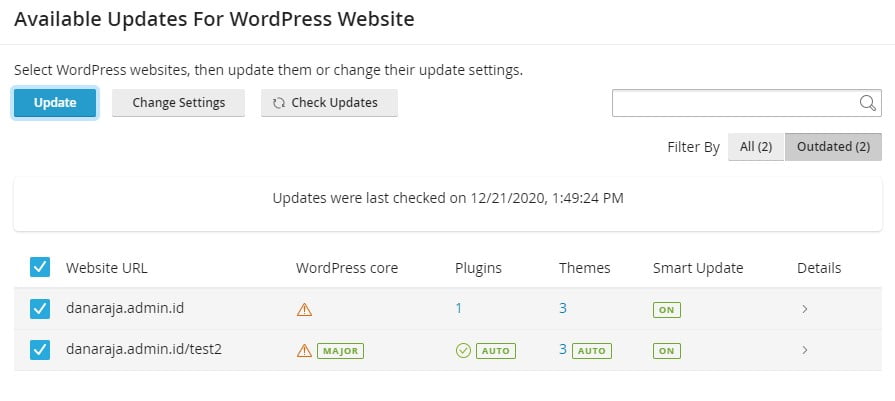The width and height of the screenshot is (895, 401).
Task: Expand the details chevron for danaraja.admin.id
Action: click(805, 309)
